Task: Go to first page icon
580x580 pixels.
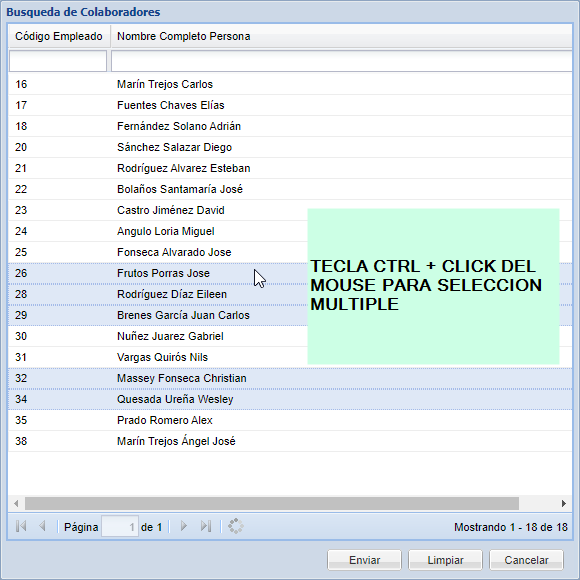Action: 21,526
